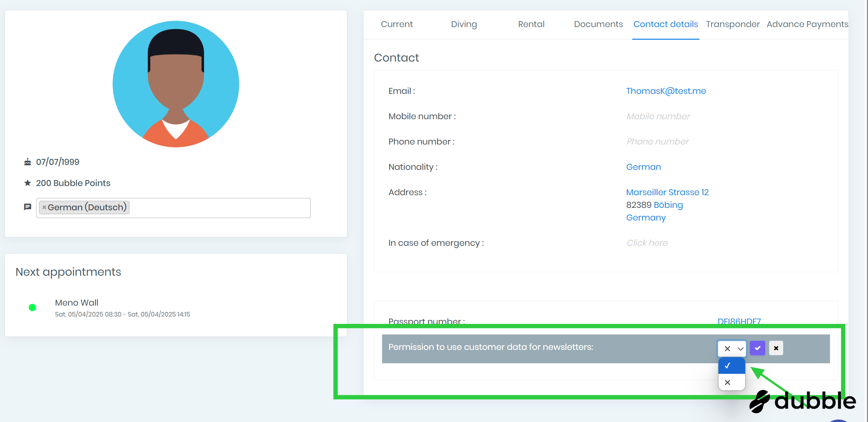Click the language speech bubble icon

27,207
